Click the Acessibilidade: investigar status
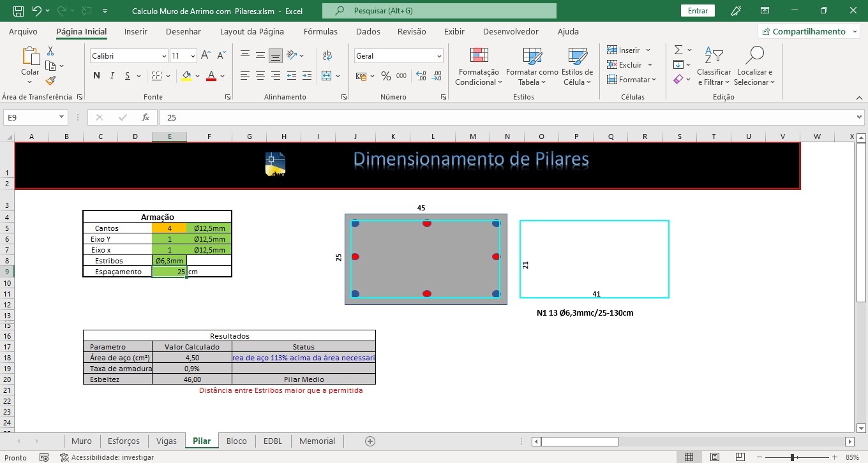The image size is (868, 463). (x=107, y=457)
